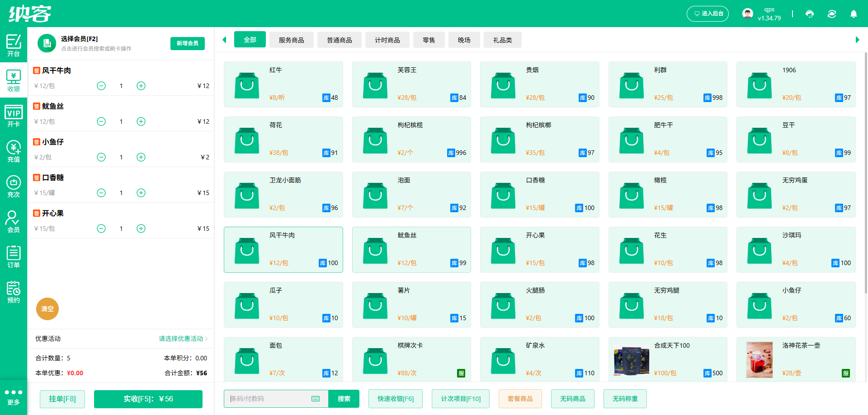Click the 搜索 search button
This screenshot has height=415, width=868.
(344, 399)
